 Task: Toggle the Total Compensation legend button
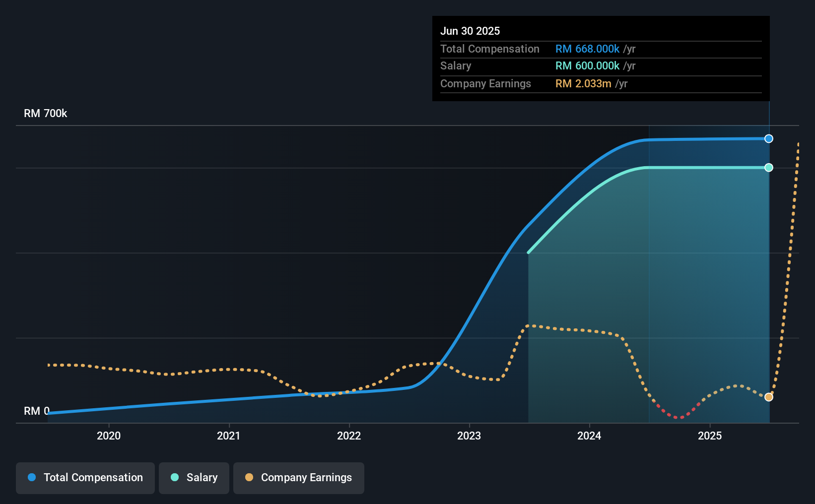pos(85,478)
